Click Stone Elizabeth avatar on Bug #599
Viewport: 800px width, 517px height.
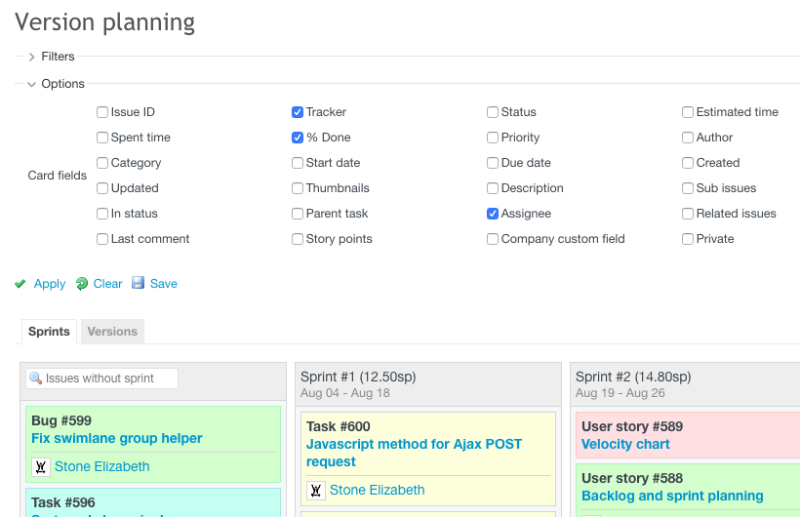[41, 467]
